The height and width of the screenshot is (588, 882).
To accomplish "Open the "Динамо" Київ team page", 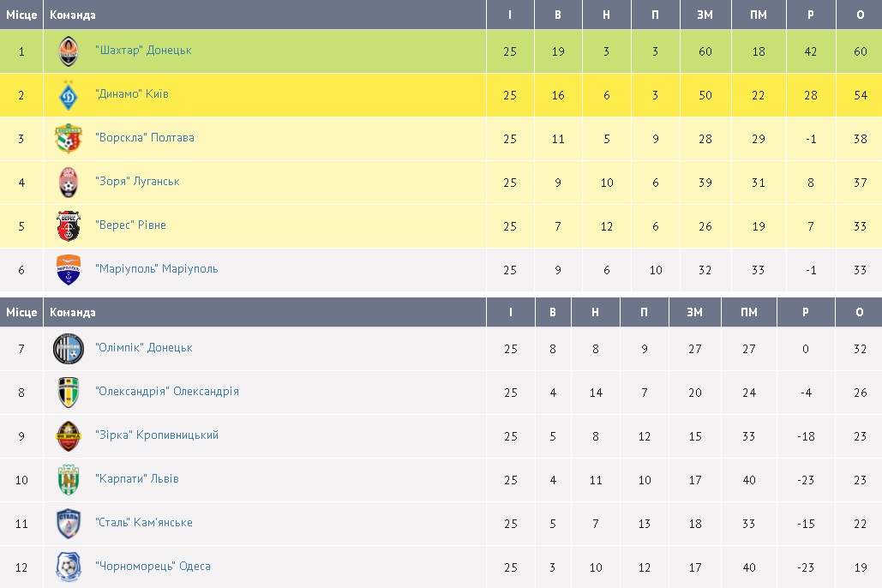I will (132, 94).
